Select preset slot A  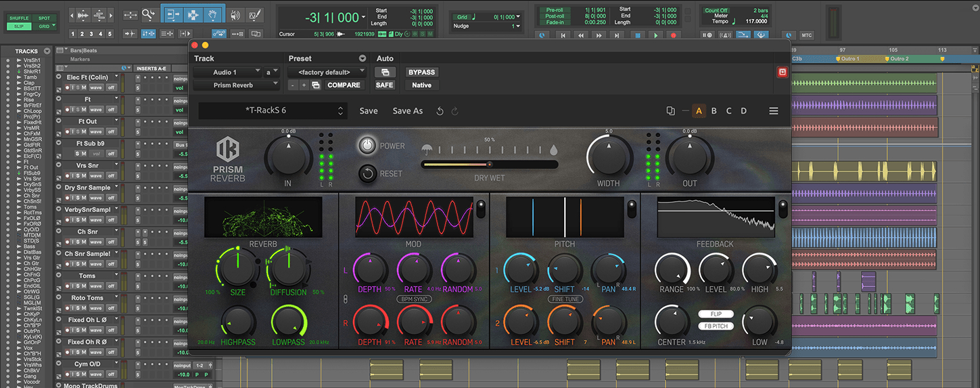point(699,111)
